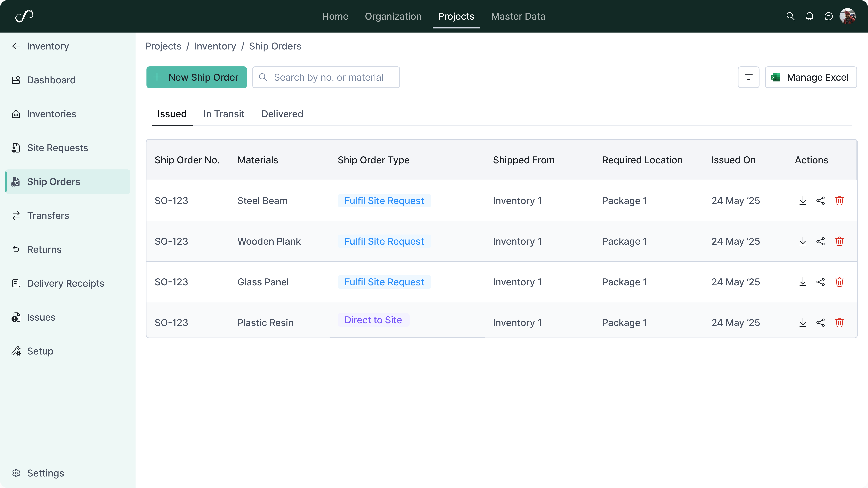The width and height of the screenshot is (868, 488).
Task: Click the Shipped From column header
Action: coord(524,160)
